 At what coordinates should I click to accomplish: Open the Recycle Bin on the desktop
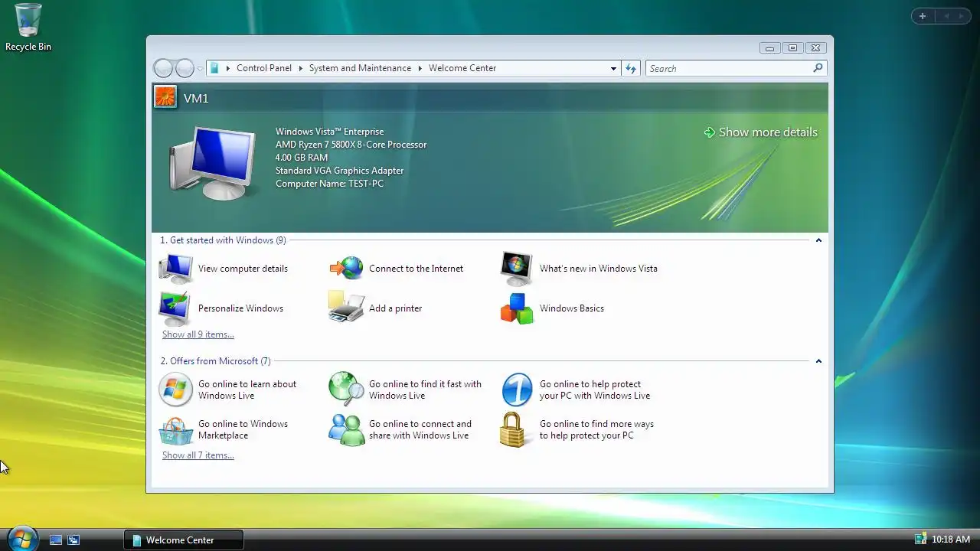28,28
